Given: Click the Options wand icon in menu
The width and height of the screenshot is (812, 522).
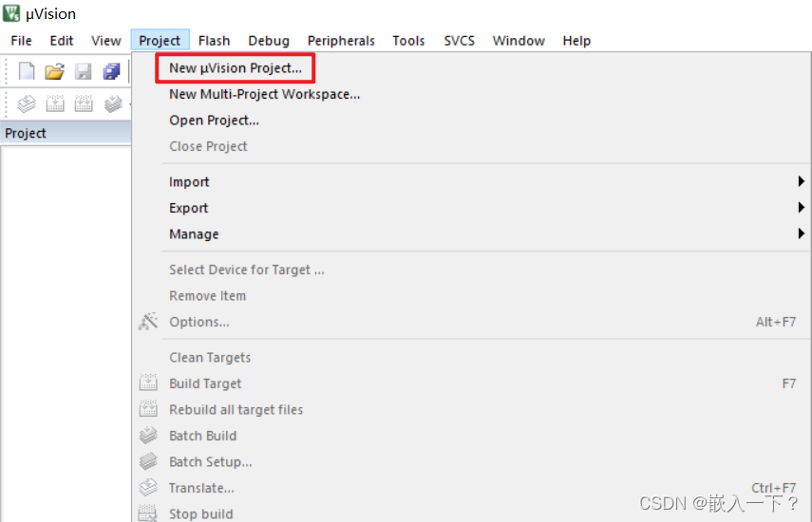Looking at the screenshot, I should coord(147,322).
